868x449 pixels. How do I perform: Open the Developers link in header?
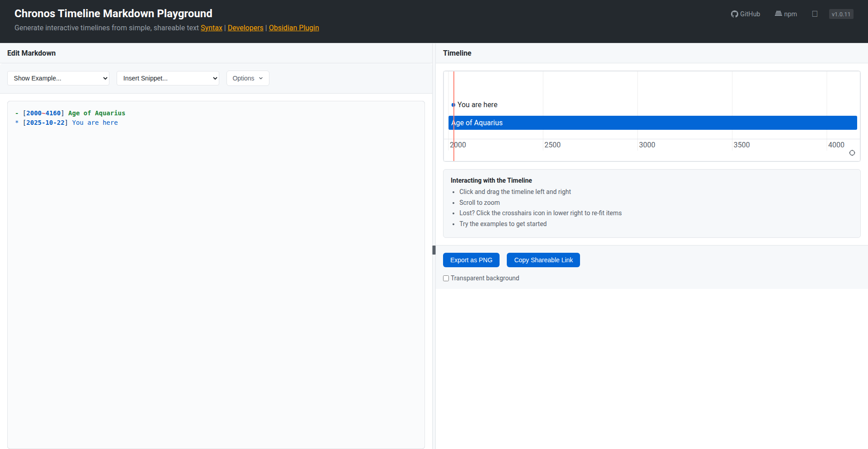(x=245, y=28)
